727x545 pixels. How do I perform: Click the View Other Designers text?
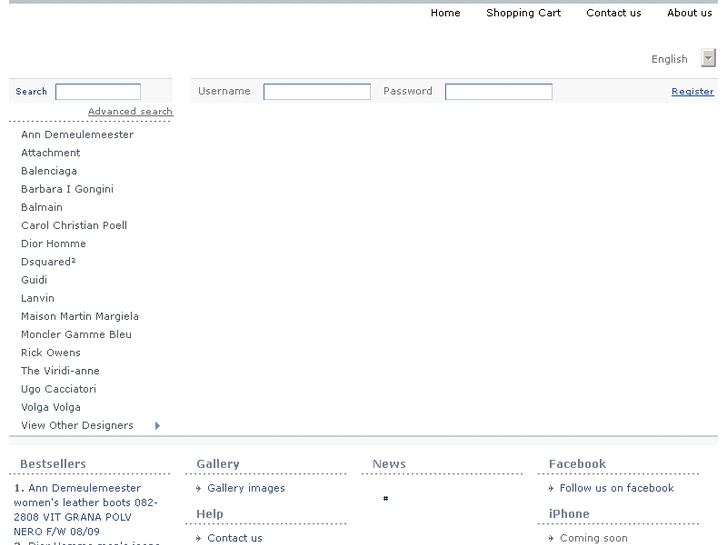point(77,425)
